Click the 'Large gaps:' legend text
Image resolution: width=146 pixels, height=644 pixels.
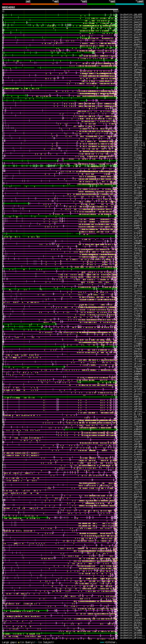(10, 642)
